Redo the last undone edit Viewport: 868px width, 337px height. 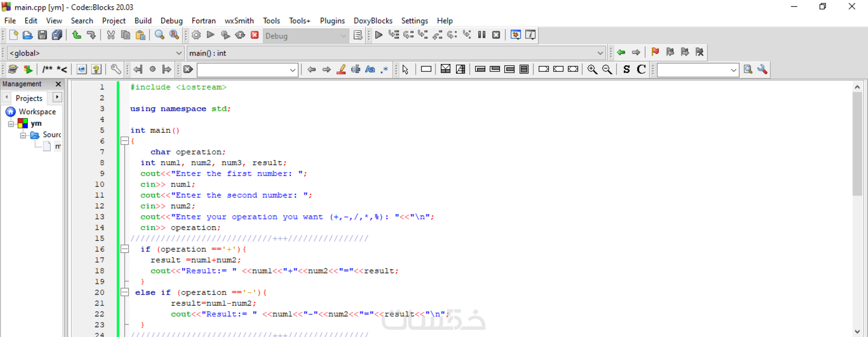[91, 35]
